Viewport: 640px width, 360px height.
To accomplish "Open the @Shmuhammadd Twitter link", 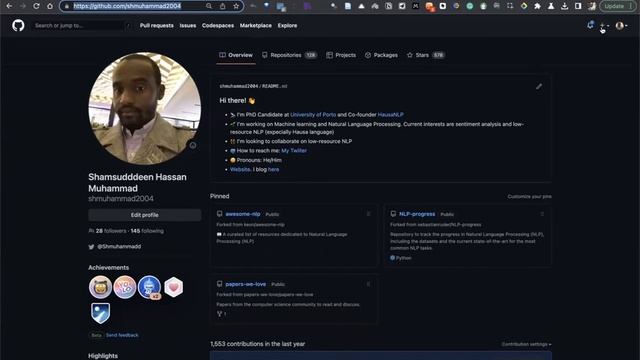I will (x=119, y=247).
